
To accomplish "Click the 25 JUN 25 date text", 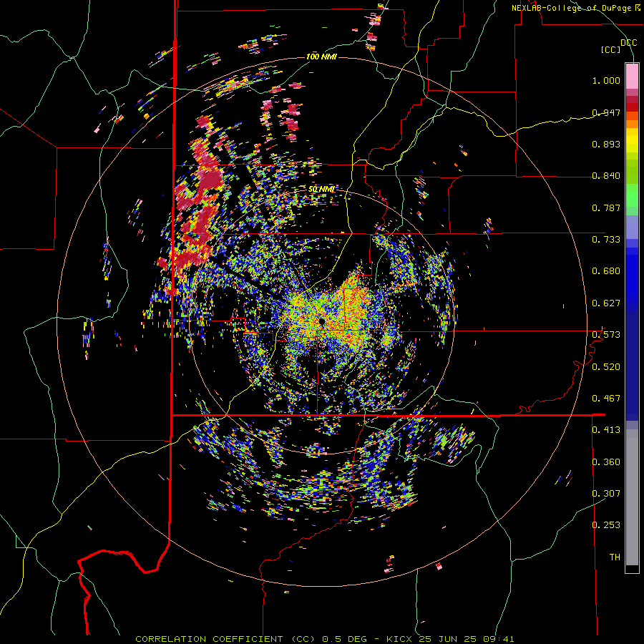I will (448, 639).
